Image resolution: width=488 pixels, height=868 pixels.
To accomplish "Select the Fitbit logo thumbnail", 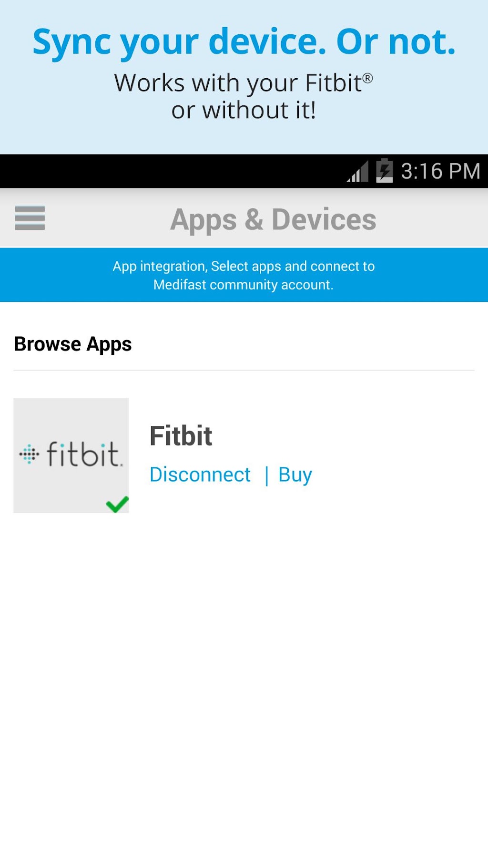I will pyautogui.click(x=71, y=455).
